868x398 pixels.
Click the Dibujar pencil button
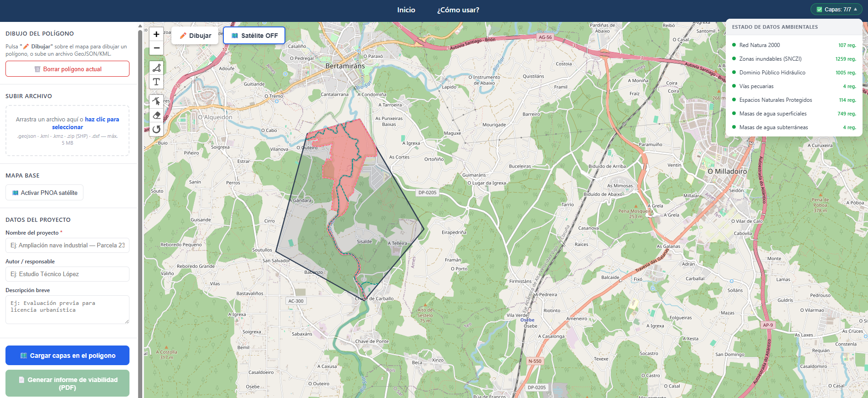(195, 36)
